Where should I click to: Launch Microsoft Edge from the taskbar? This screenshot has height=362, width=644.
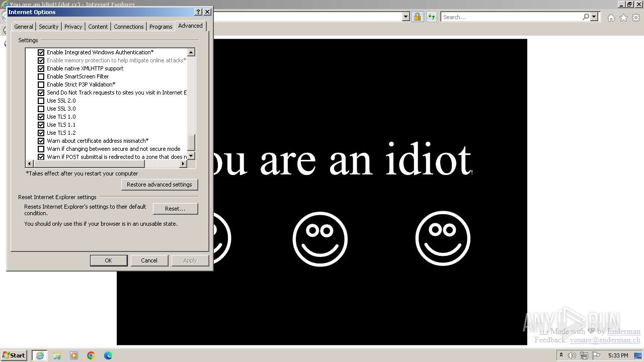(108, 355)
